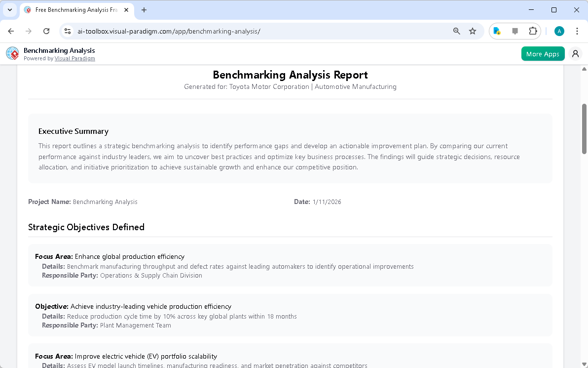Open a new browser tab
Screen dimensions: 588x368
pyautogui.click(x=143, y=9)
